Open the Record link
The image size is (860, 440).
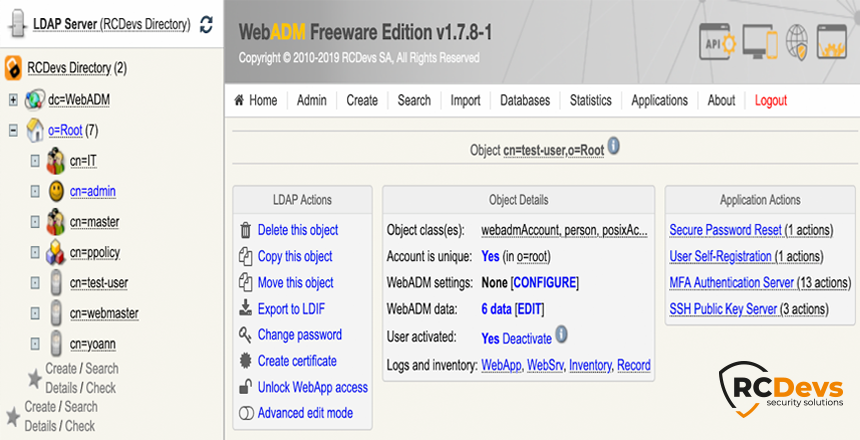pos(633,365)
